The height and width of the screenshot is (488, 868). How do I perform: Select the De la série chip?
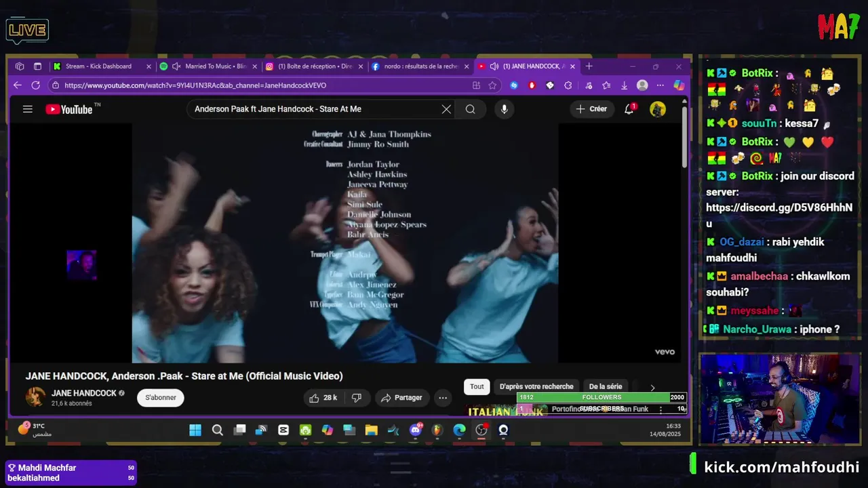(606, 386)
